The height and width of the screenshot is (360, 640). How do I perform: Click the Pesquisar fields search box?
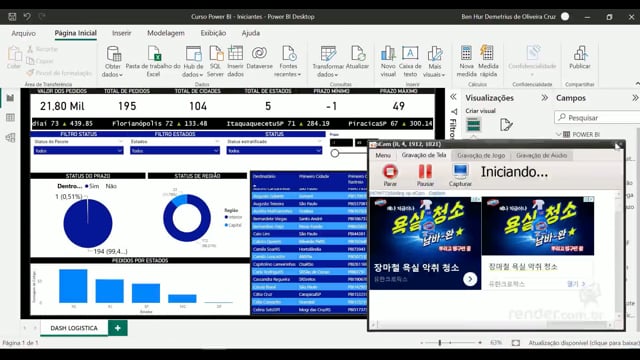[x=597, y=118]
